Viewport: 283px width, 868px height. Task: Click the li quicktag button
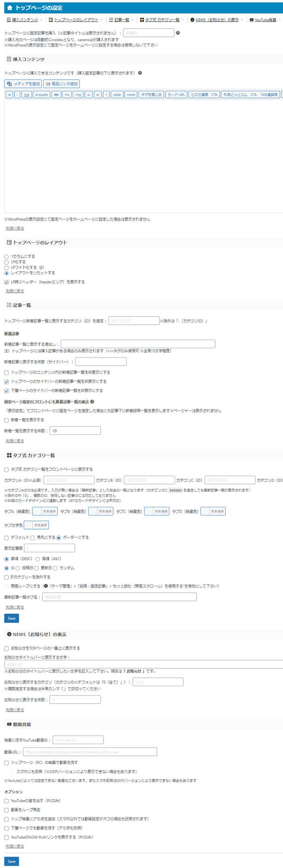[x=106, y=95]
